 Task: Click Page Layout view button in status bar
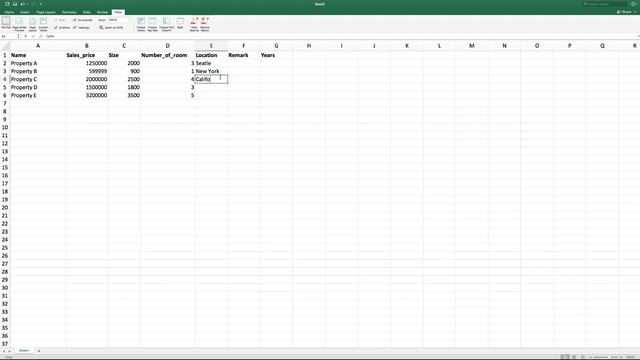(x=574, y=357)
